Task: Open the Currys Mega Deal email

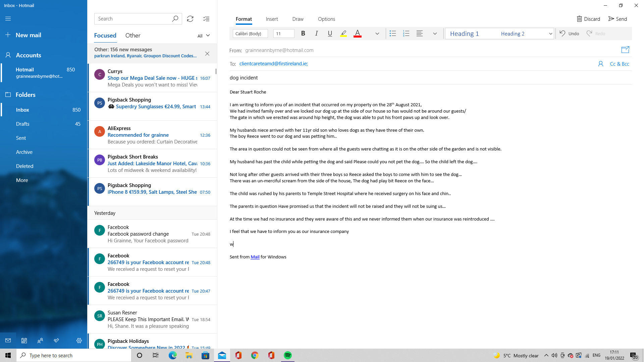Action: point(153,78)
